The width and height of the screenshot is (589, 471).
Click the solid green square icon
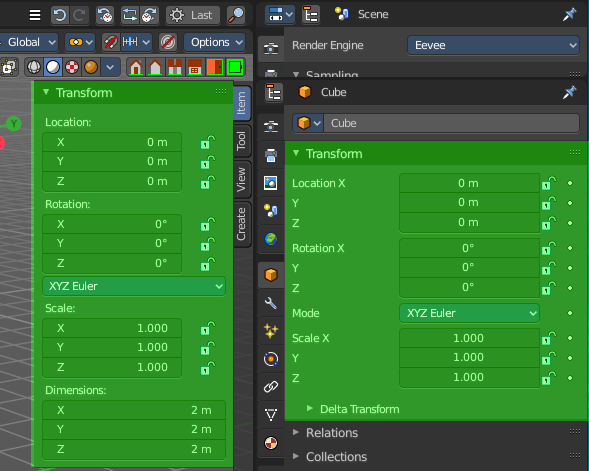point(236,68)
